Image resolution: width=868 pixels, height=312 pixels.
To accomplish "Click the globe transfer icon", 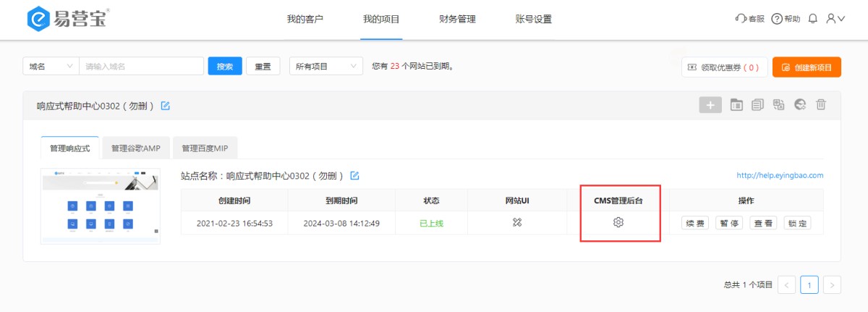I will tap(800, 105).
